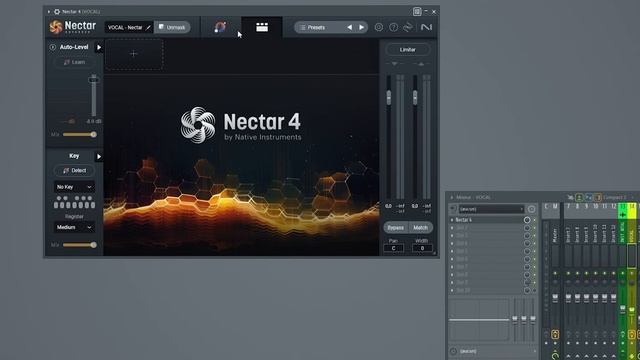Open the Vocal Assistant view in Nectar
The image size is (640, 360).
[x=220, y=27]
